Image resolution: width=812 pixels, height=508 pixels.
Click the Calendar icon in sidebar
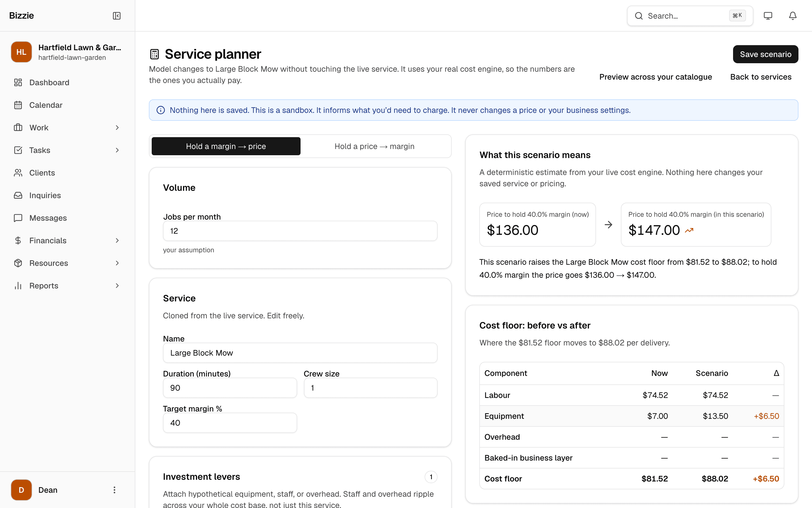point(18,105)
